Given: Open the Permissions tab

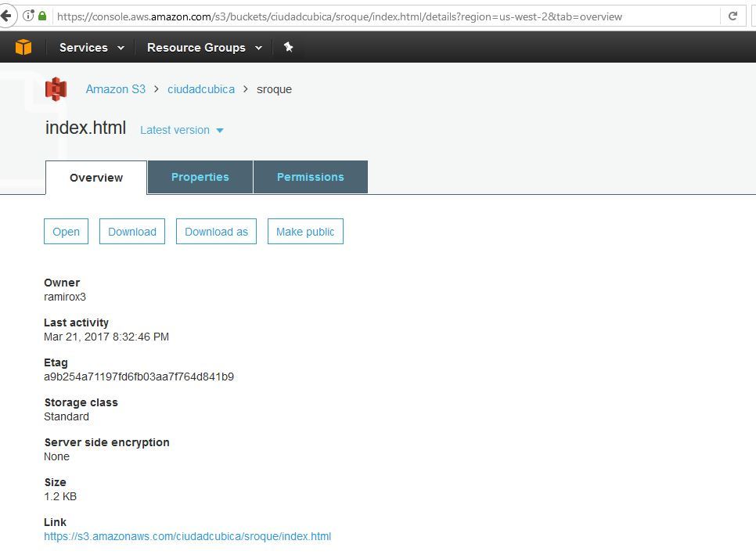Looking at the screenshot, I should 311,177.
